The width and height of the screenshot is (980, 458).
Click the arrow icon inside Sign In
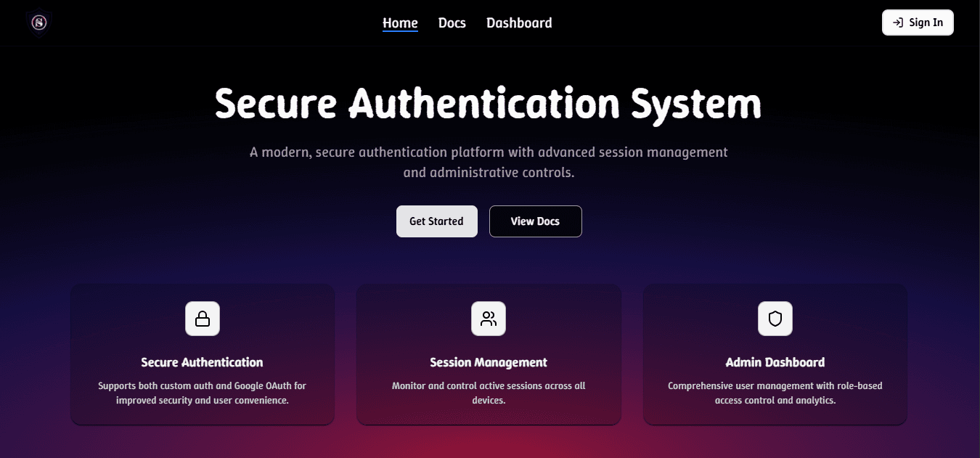tap(898, 23)
